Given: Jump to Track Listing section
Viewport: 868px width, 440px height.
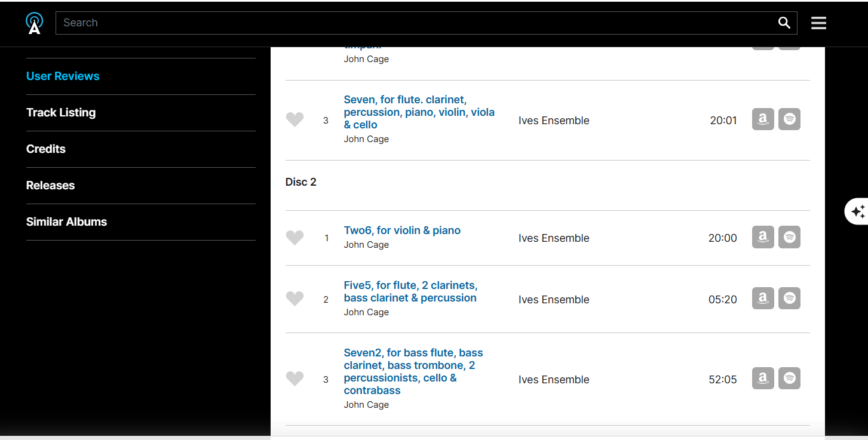Looking at the screenshot, I should tap(61, 112).
